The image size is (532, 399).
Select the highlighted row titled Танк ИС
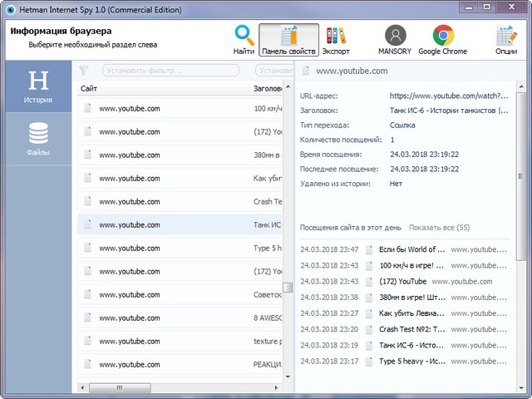point(180,225)
